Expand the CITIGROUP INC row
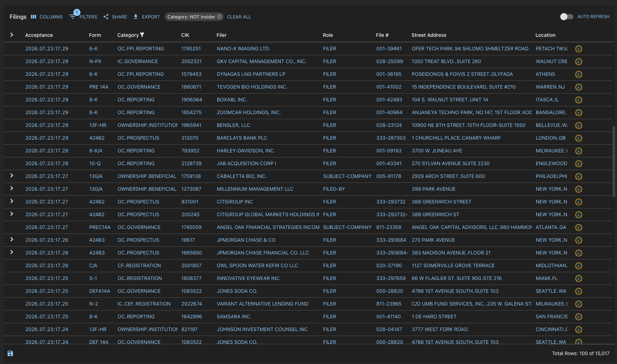The width and height of the screenshot is (617, 364). pyautogui.click(x=12, y=201)
